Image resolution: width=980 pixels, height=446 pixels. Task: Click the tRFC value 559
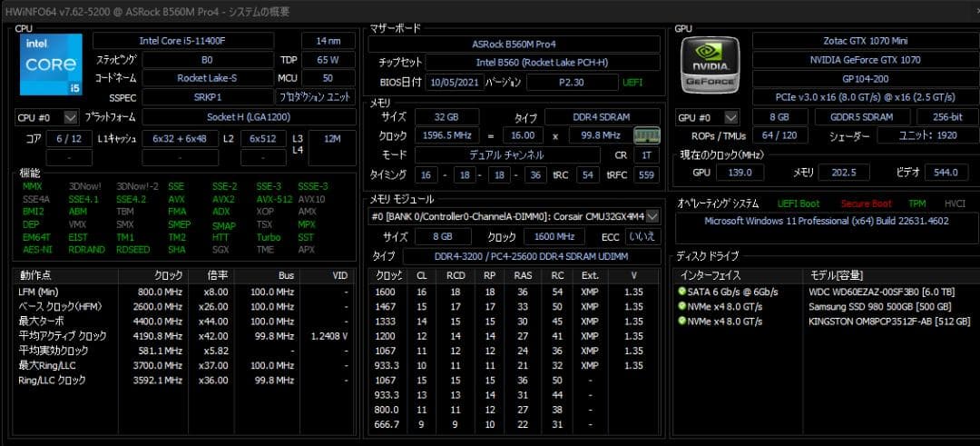click(x=646, y=175)
